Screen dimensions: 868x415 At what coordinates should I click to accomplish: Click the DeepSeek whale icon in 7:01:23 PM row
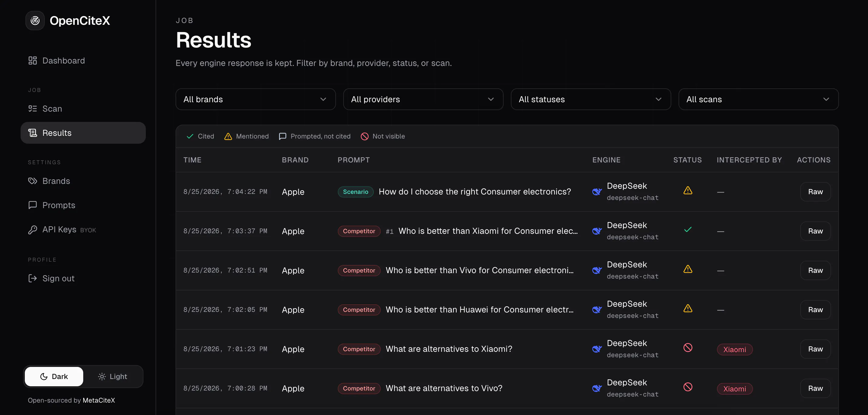[x=597, y=349]
